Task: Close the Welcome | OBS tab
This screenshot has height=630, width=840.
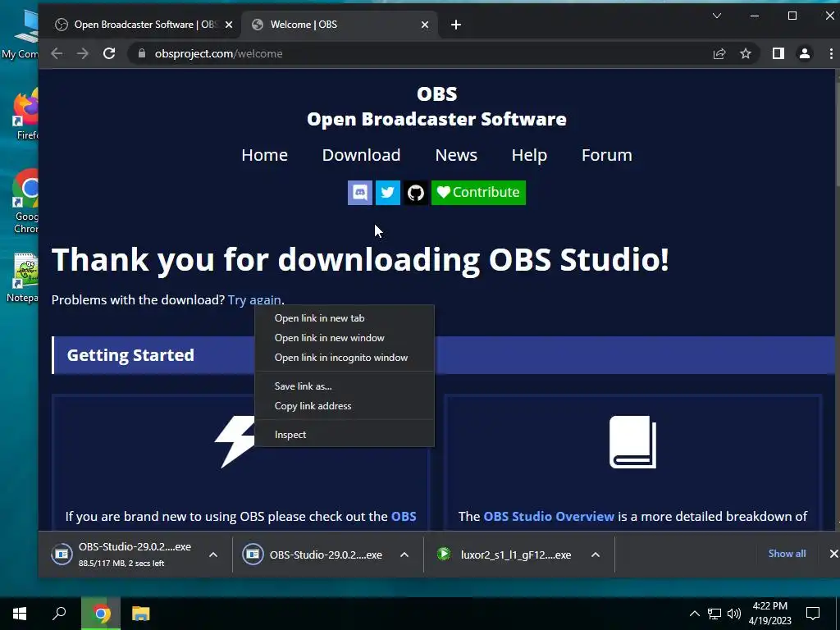Action: [x=425, y=25]
